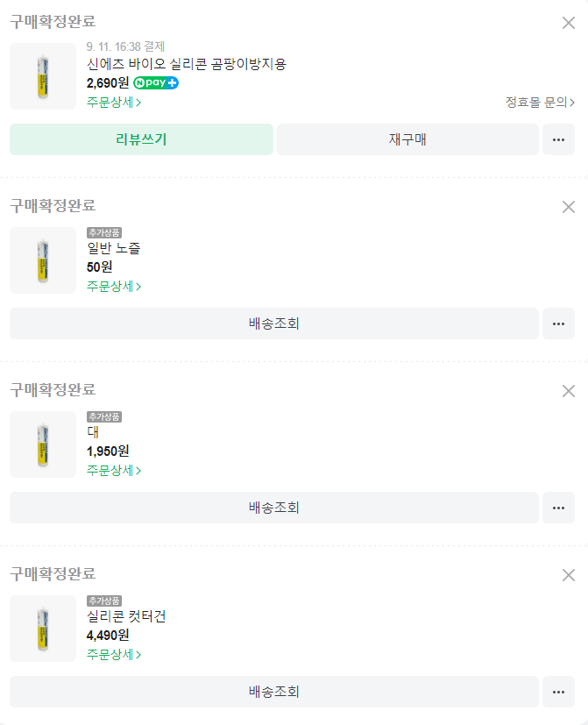Open more options for 대 item
Image resolution: width=588 pixels, height=725 pixels.
point(558,508)
